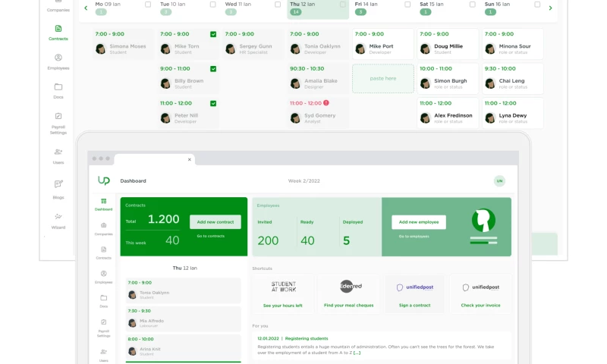Go to the next week with right arrow

point(550,8)
